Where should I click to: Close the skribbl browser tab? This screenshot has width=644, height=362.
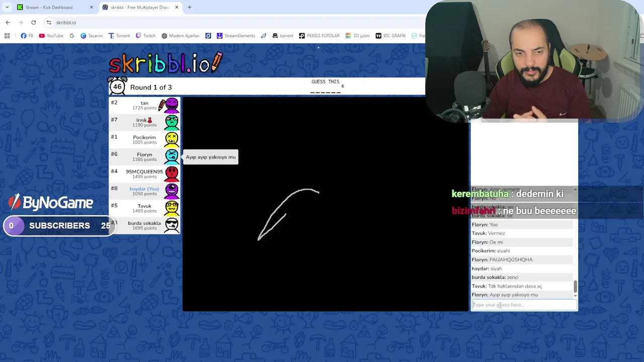pyautogui.click(x=178, y=7)
